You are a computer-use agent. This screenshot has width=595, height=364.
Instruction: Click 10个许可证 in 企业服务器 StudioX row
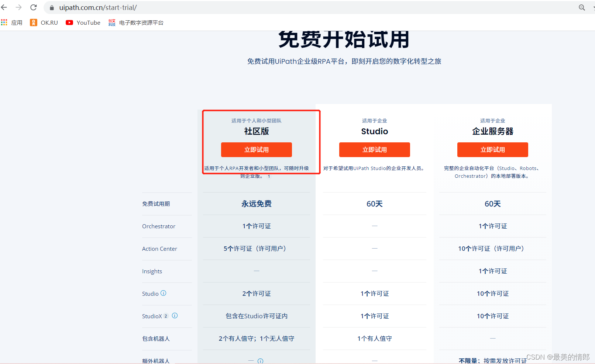(x=493, y=316)
